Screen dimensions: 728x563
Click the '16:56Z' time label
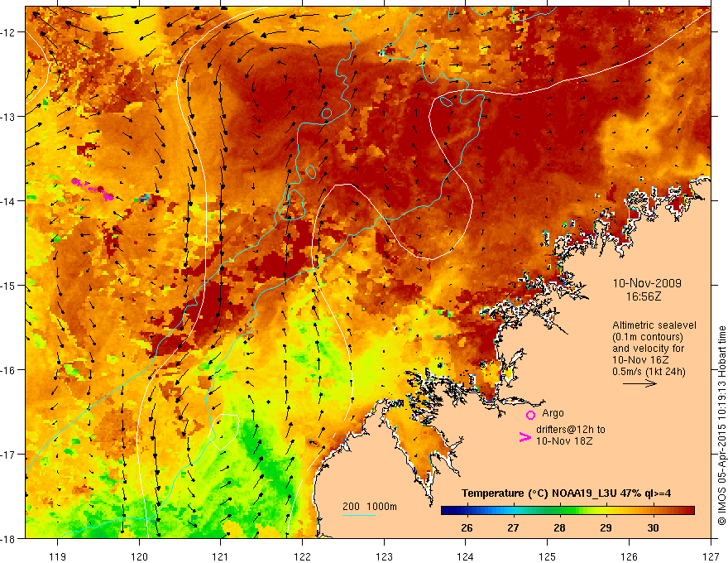click(644, 296)
